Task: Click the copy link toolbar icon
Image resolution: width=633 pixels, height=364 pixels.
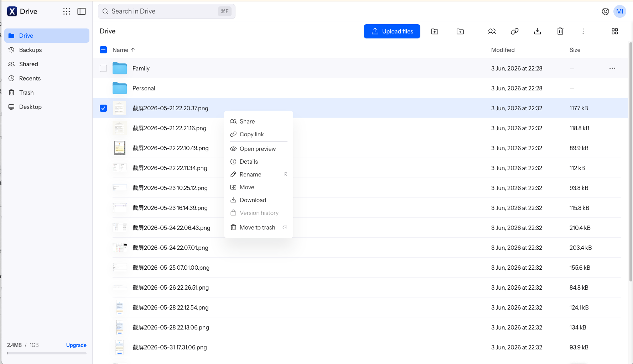Action: pos(515,31)
